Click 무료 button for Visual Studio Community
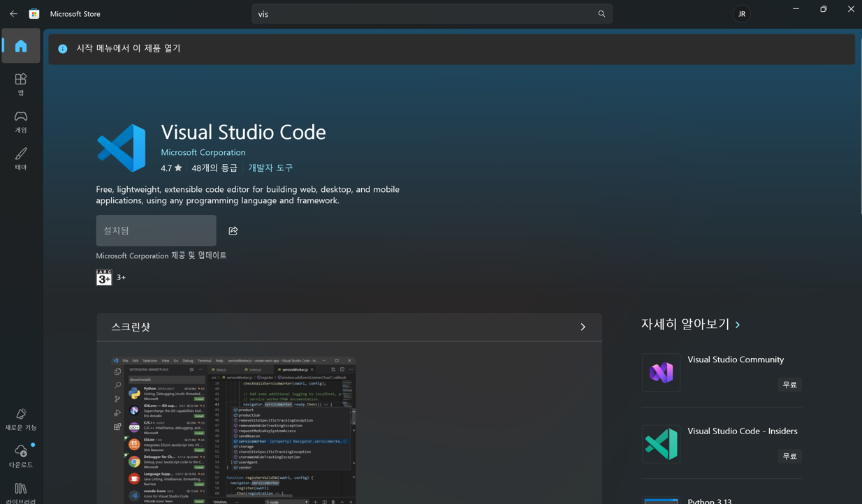The width and height of the screenshot is (862, 504). pyautogui.click(x=789, y=385)
